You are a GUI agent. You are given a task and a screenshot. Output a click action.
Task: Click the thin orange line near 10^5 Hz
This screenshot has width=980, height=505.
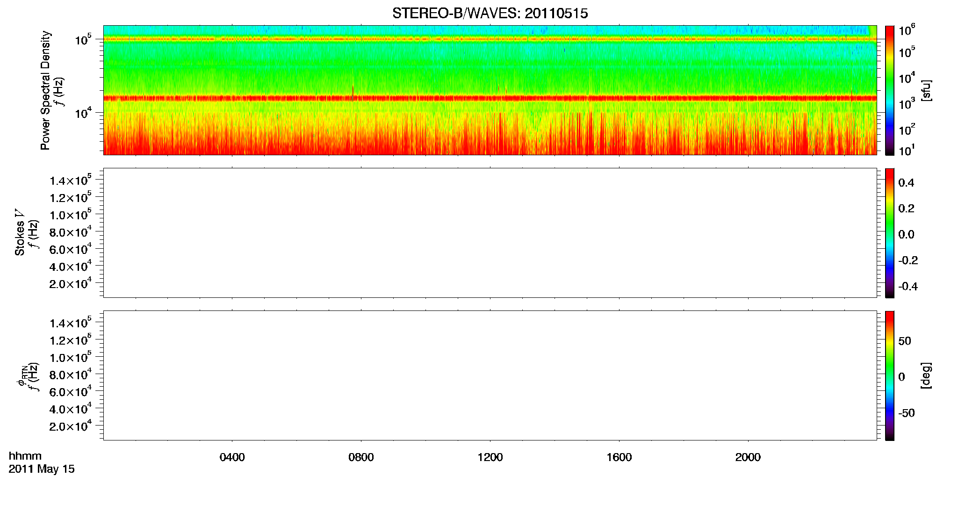coord(490,39)
